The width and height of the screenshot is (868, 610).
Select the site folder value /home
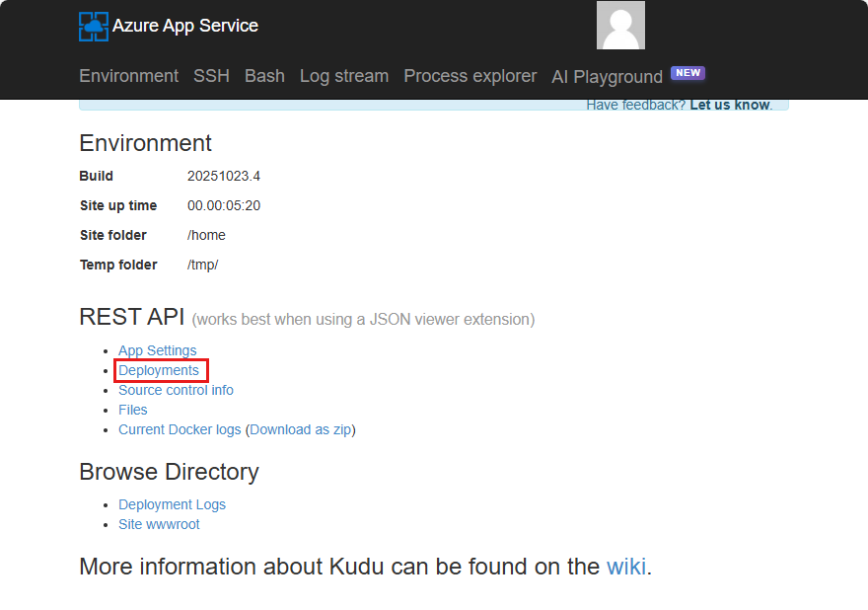(x=206, y=236)
